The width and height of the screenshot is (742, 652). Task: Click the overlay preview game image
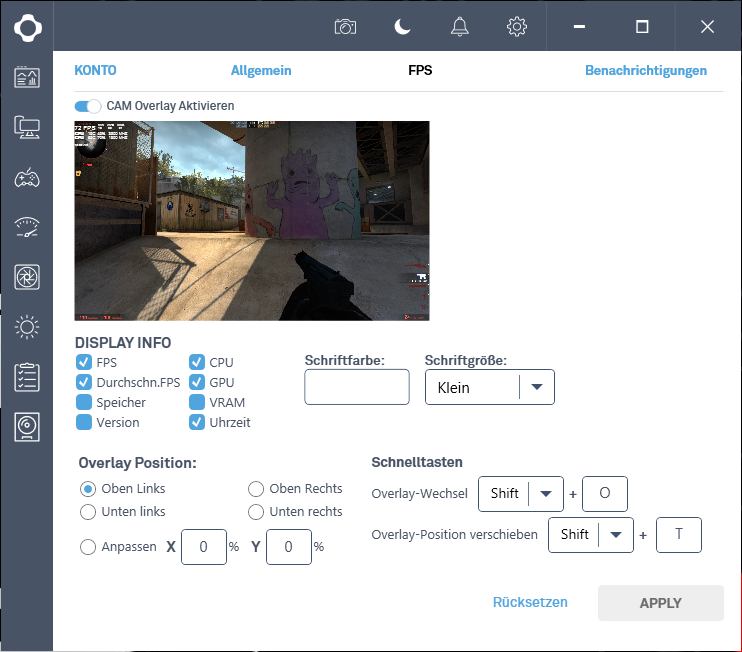click(252, 221)
